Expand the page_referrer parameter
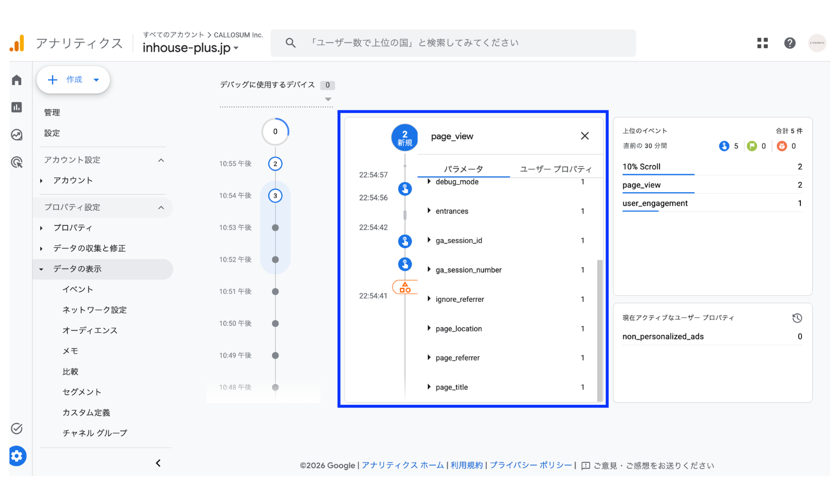This screenshot has height=504, width=840. 429,357
